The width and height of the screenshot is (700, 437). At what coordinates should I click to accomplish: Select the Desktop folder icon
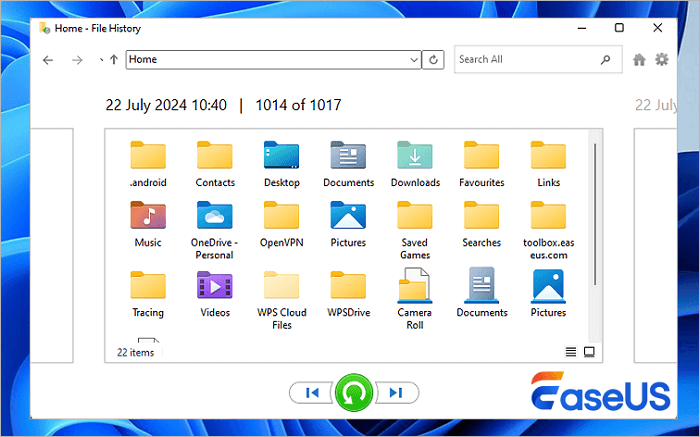(x=281, y=155)
